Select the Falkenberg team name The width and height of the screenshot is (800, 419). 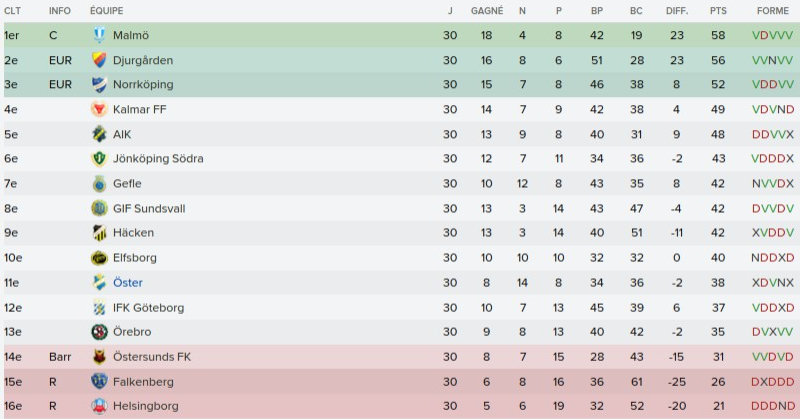[x=143, y=382]
